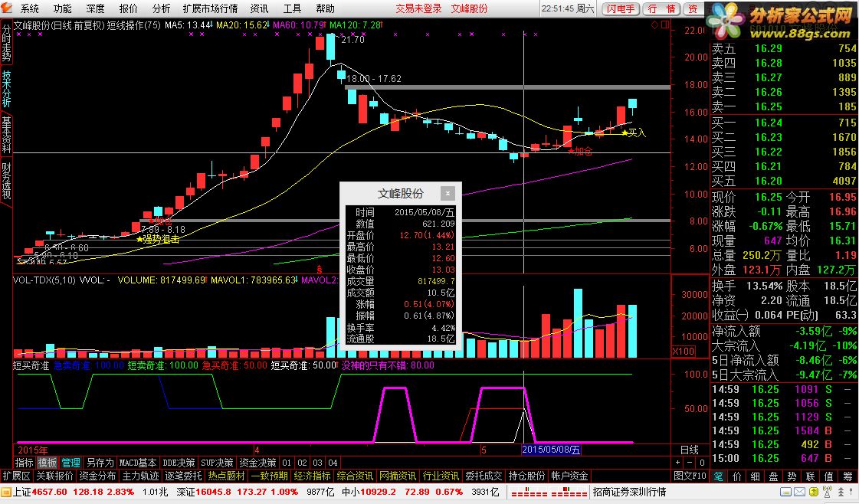
Task: Click the 另存为 button
Action: pos(100,463)
